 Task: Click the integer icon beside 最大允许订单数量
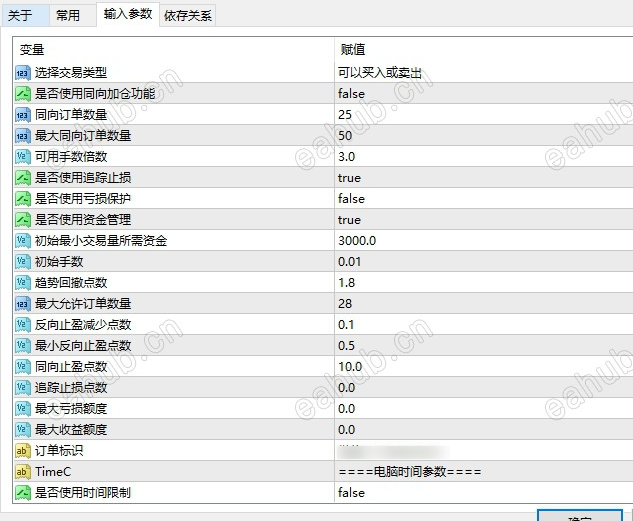click(23, 303)
